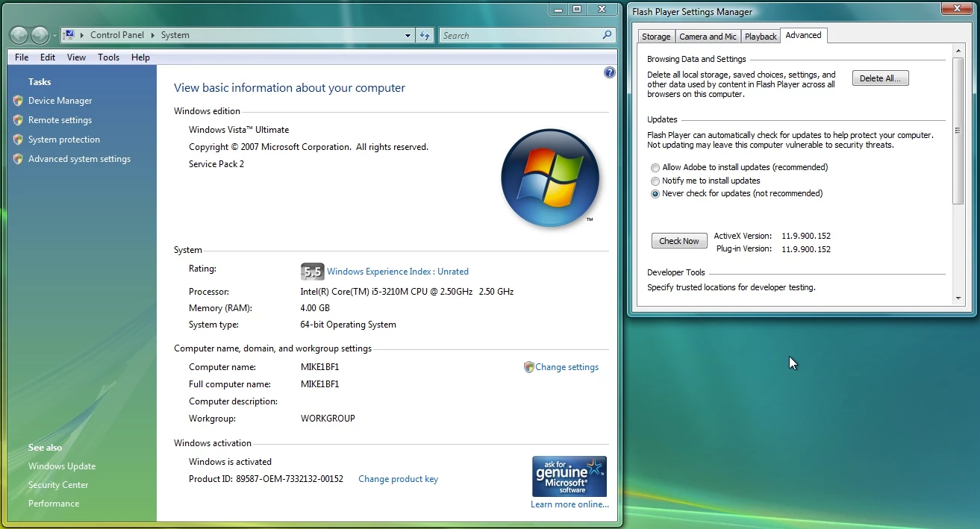The image size is (980, 529).
Task: Select the Advanced tab
Action: point(803,35)
